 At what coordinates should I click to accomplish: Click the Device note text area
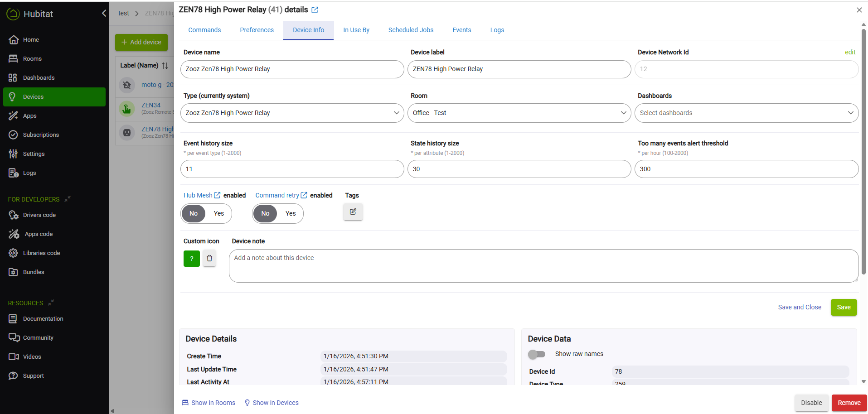[543, 266]
